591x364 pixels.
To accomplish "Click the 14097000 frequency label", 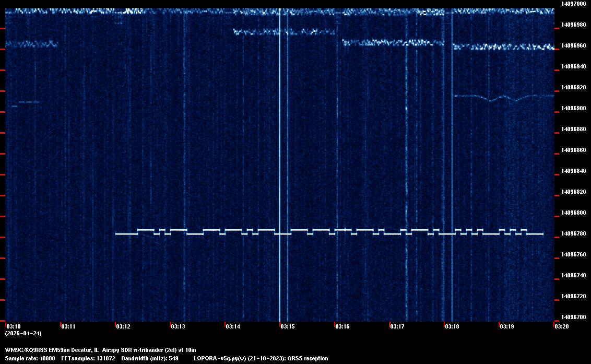I will click(573, 4).
